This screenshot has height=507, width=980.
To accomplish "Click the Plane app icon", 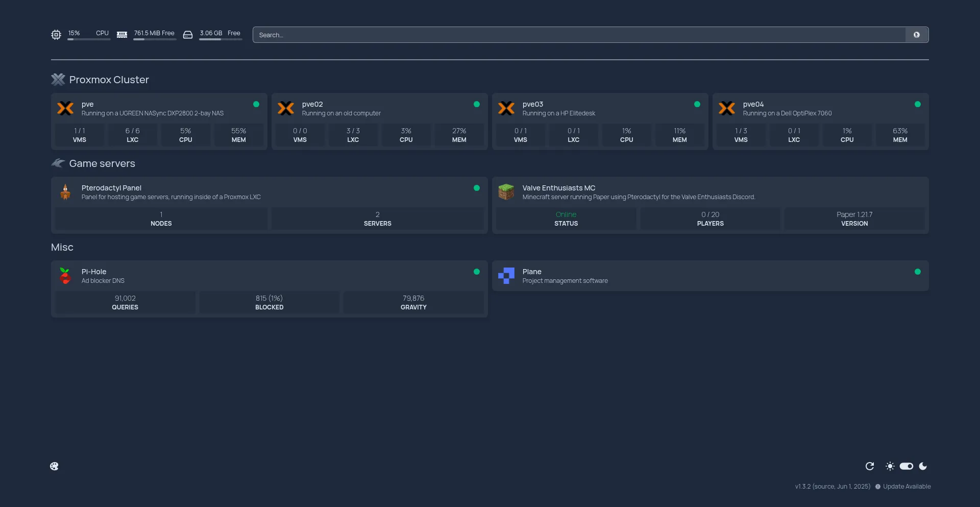I will coord(506,276).
